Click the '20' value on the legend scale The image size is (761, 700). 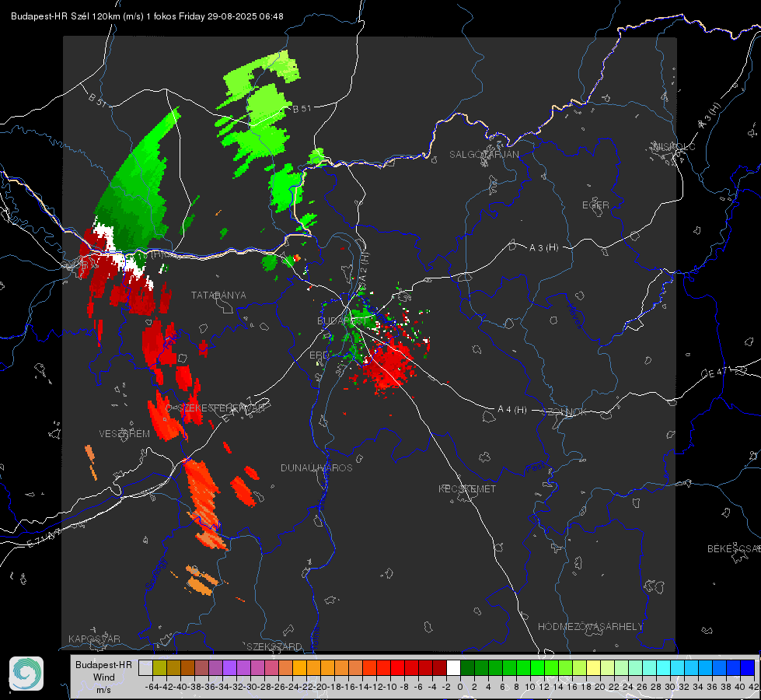(600, 687)
